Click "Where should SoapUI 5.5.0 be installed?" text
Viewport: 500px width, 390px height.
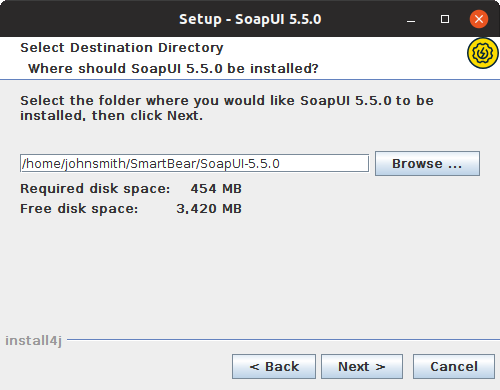pos(173,69)
